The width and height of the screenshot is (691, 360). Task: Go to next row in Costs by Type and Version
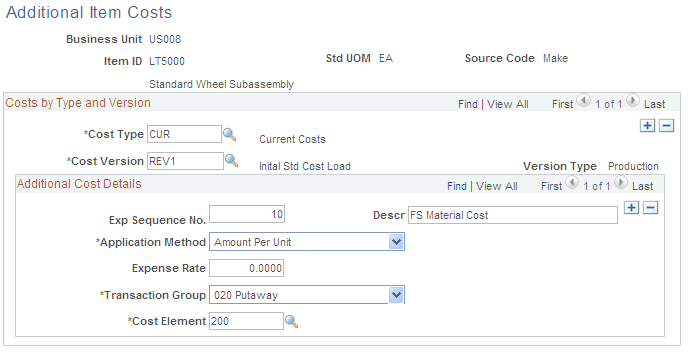tap(632, 101)
